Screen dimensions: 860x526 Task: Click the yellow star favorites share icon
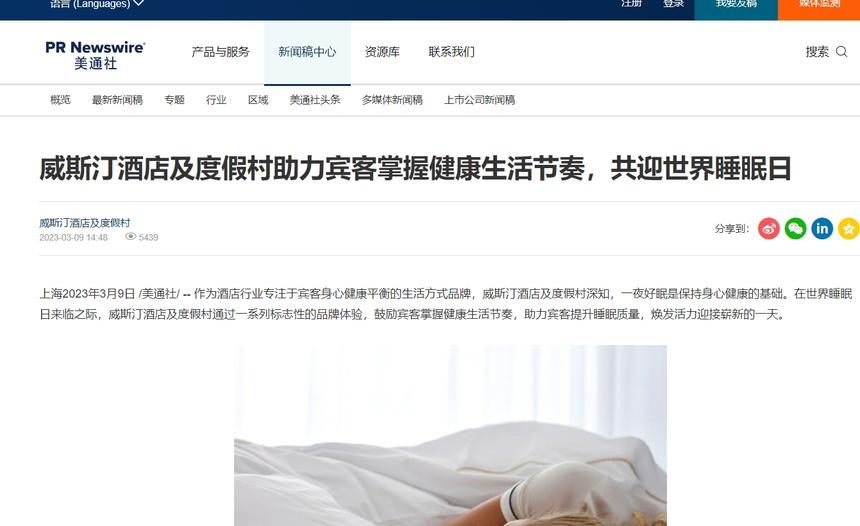pos(848,229)
